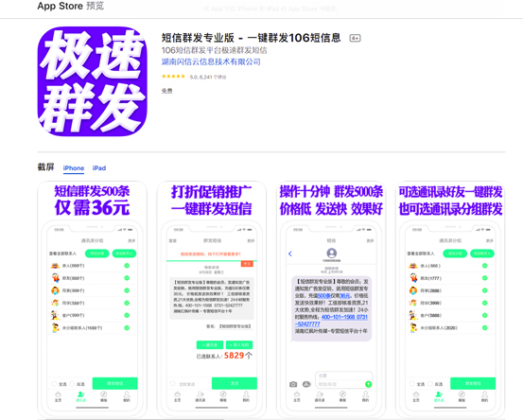Click the five-star rating icons
The height and width of the screenshot is (420, 523).
coord(173,77)
